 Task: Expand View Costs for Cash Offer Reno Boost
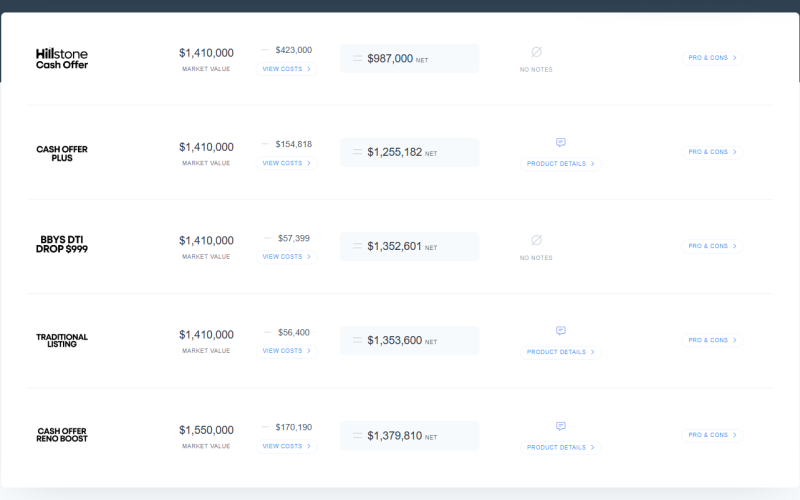click(x=287, y=446)
